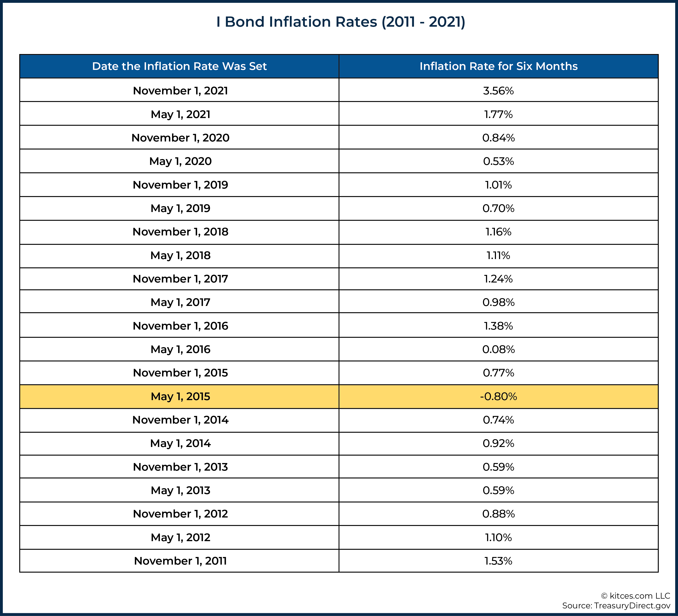Select the 1.16% rate cell

pos(498,232)
